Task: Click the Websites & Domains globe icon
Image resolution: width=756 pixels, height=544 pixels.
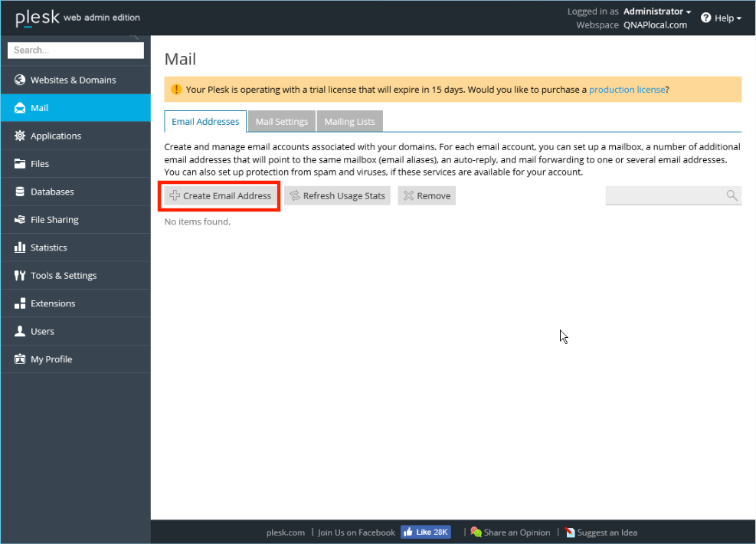Action: click(x=20, y=80)
